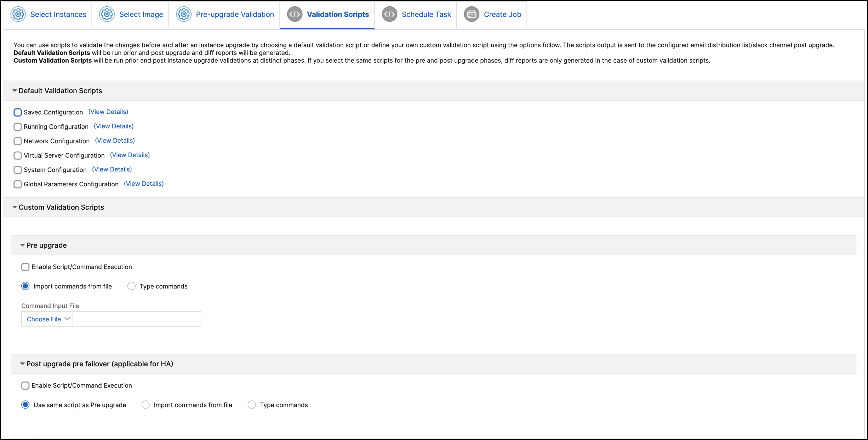Enable Script/Command Execution under Pre upgrade
Image resolution: width=868 pixels, height=440 pixels.
25,267
